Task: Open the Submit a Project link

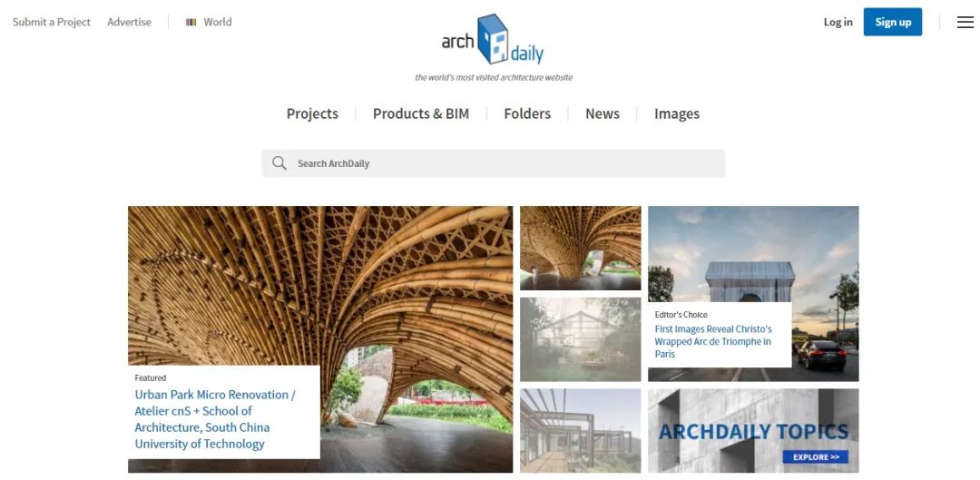Action: click(x=51, y=22)
